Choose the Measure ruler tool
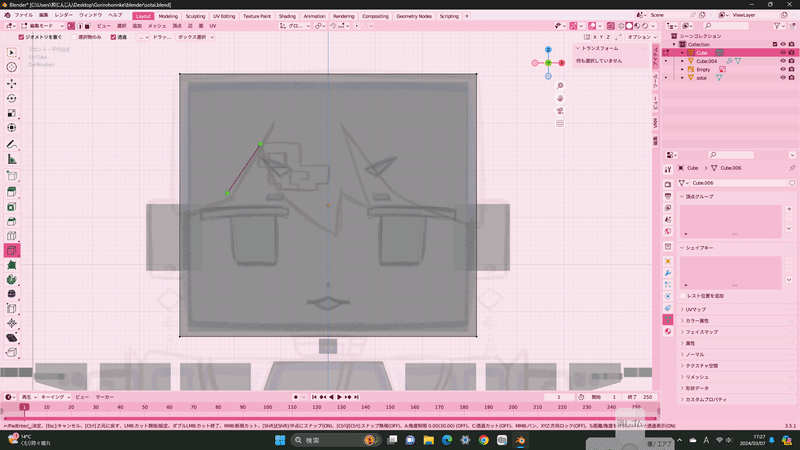800x450 pixels. click(12, 160)
